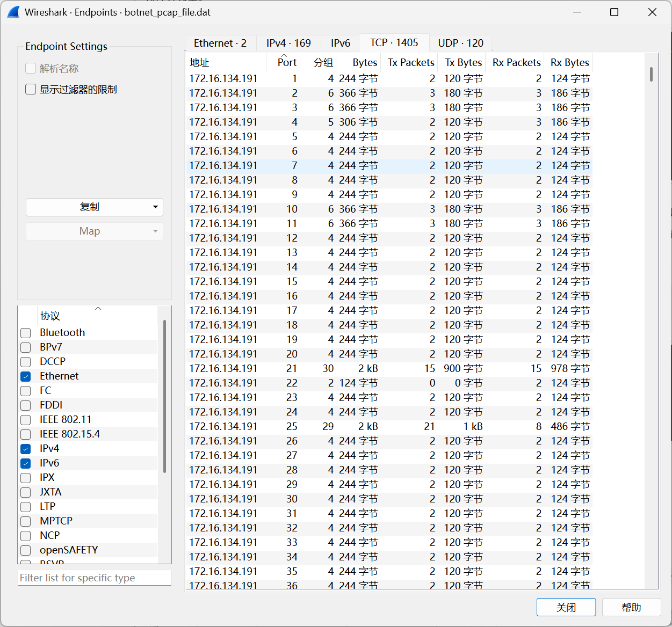Check the openSAFETY protocol checkbox
This screenshot has width=672, height=627.
pyautogui.click(x=26, y=550)
